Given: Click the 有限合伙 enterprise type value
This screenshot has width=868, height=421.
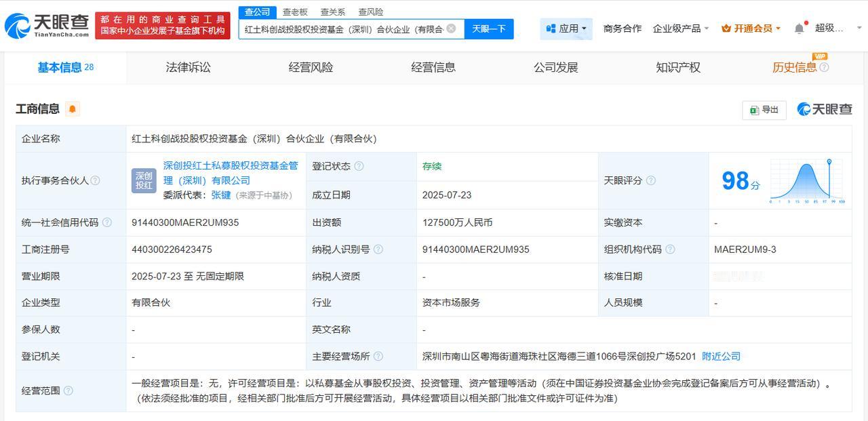Looking at the screenshot, I should (151, 302).
